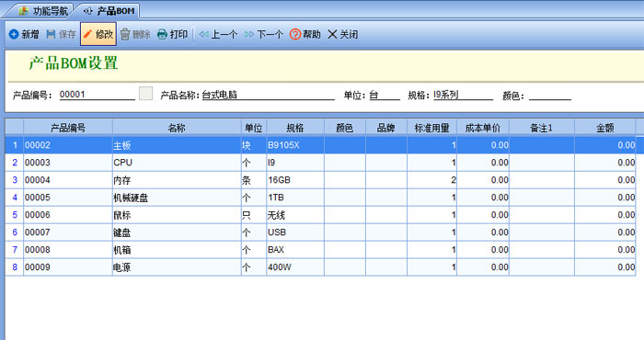The width and height of the screenshot is (644, 340).
Task: Click standard quantity 2 in 内存 row
Action: (431, 180)
